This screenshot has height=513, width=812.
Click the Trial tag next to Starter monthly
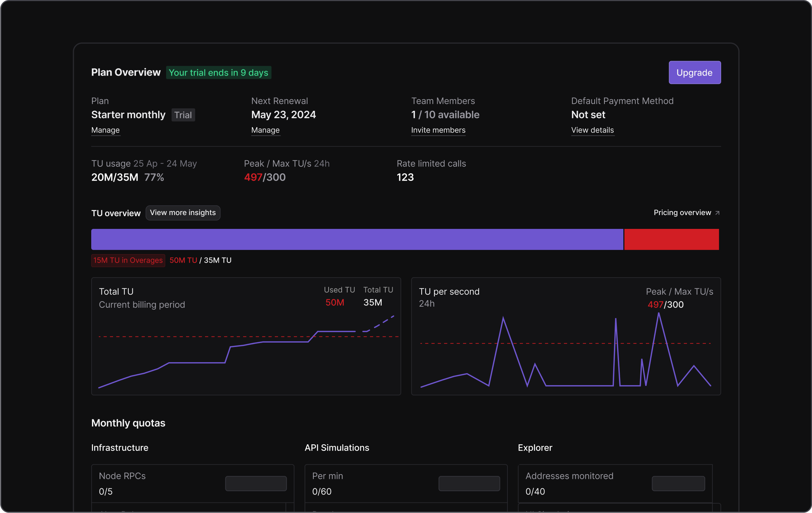(183, 115)
